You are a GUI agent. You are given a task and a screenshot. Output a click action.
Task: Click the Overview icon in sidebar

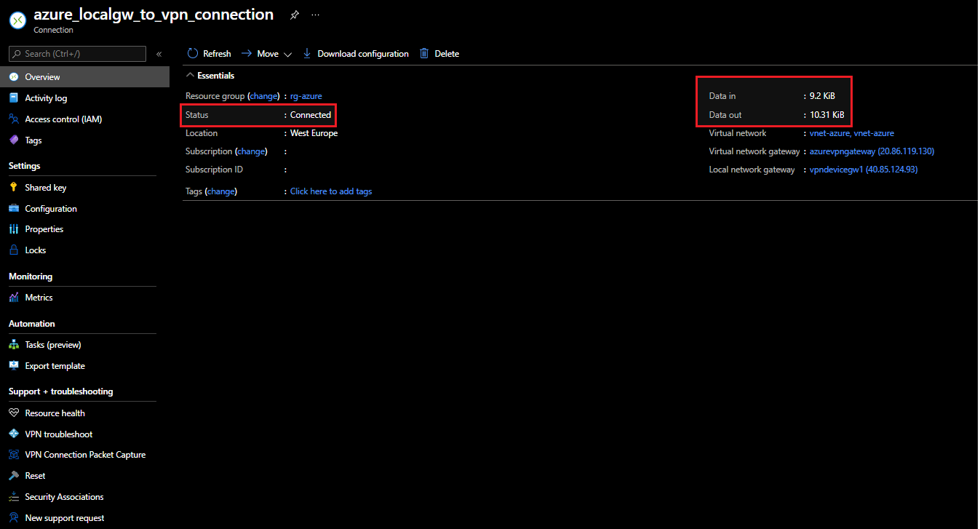[x=14, y=77]
